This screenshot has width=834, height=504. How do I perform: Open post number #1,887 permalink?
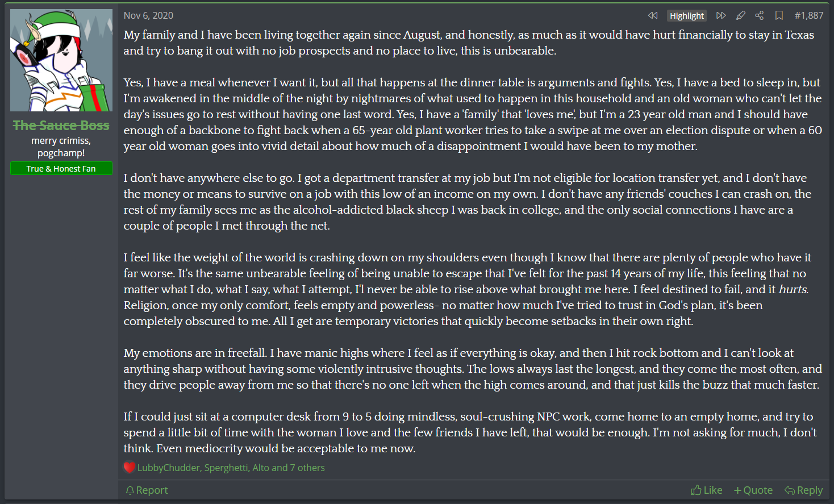[x=808, y=15]
